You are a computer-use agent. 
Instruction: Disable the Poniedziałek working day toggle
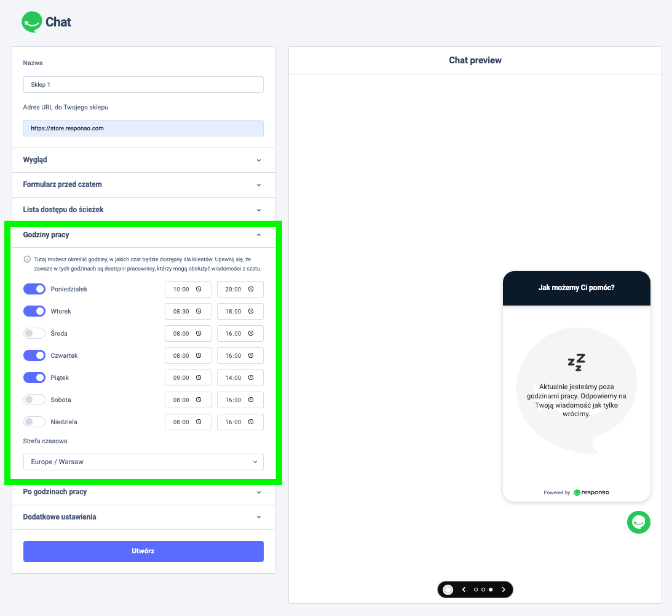coord(34,289)
